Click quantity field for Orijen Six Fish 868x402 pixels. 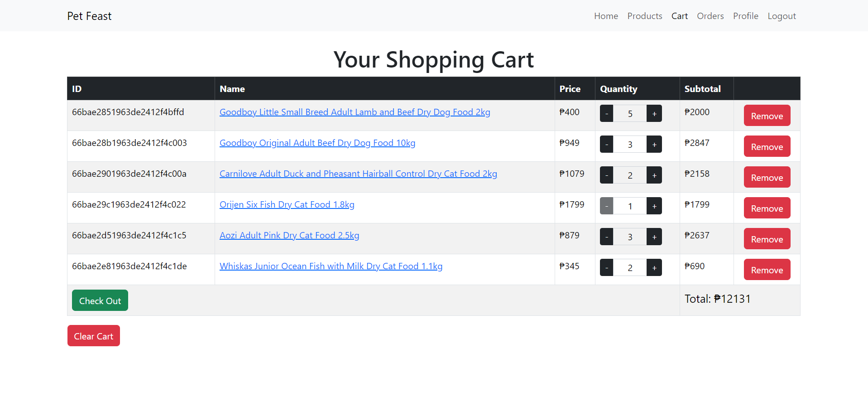[630, 206]
